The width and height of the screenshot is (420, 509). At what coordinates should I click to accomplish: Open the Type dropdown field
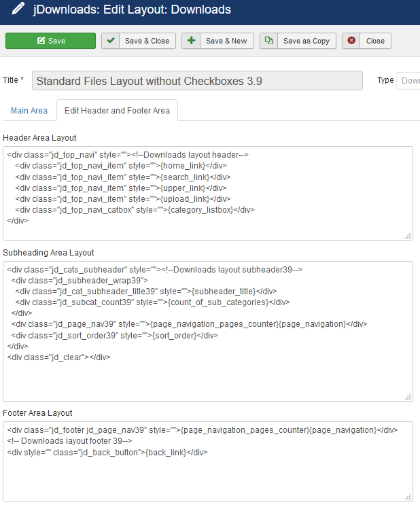[408, 80]
